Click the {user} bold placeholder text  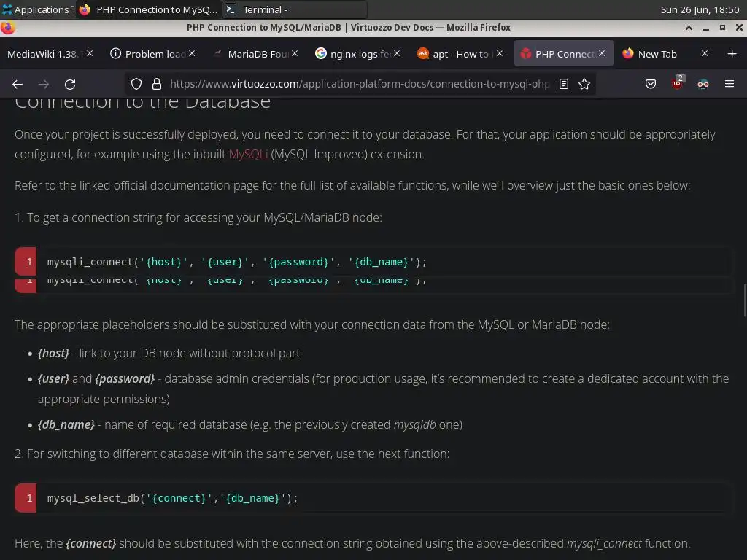coord(53,379)
